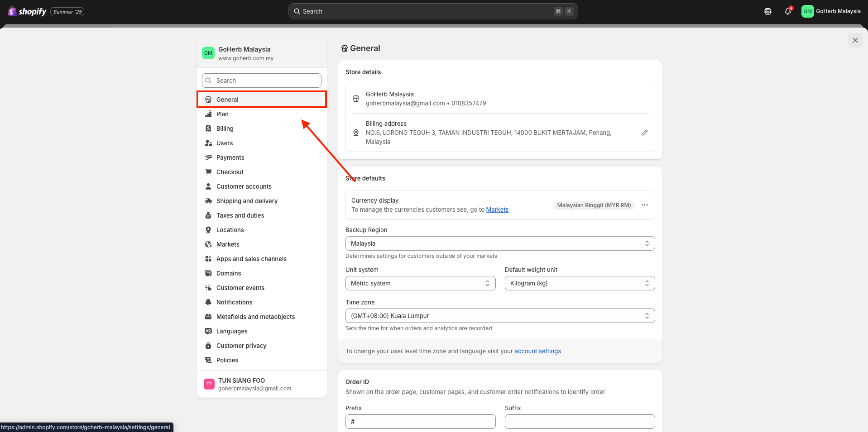Screen dimensions: 868x432
Task: Select General in settings sidebar
Action: pyautogui.click(x=262, y=100)
